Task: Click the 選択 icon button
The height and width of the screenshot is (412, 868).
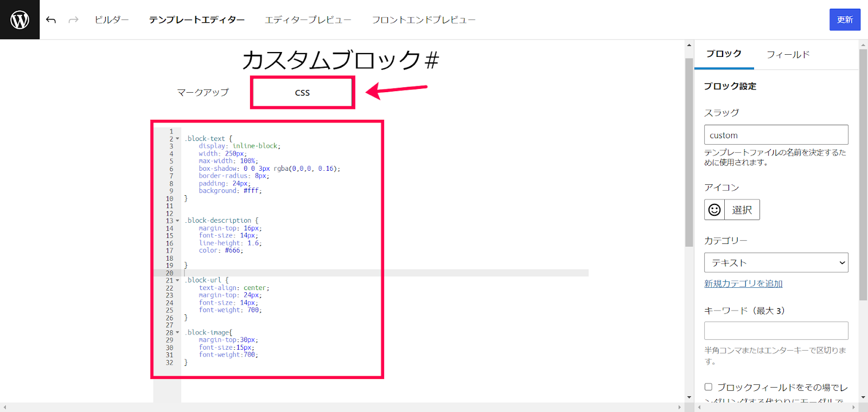Action: (x=742, y=210)
